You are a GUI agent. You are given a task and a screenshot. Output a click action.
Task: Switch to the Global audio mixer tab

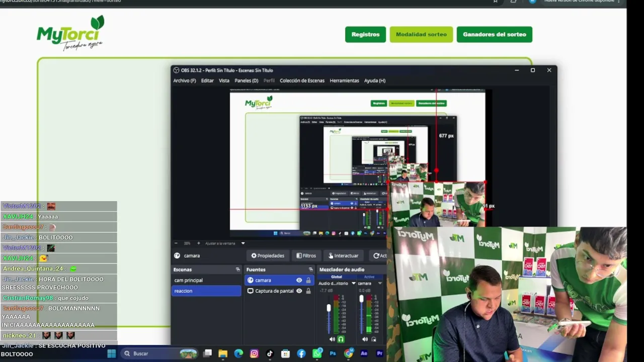coord(336,277)
